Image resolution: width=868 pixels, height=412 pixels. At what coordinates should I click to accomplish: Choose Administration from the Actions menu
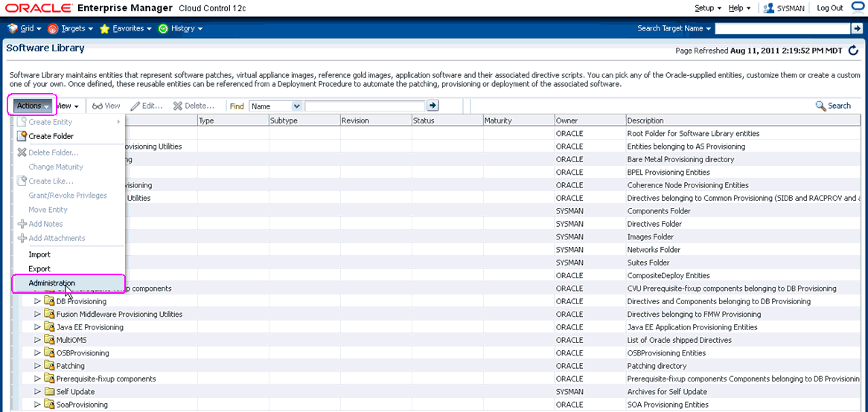(69, 283)
